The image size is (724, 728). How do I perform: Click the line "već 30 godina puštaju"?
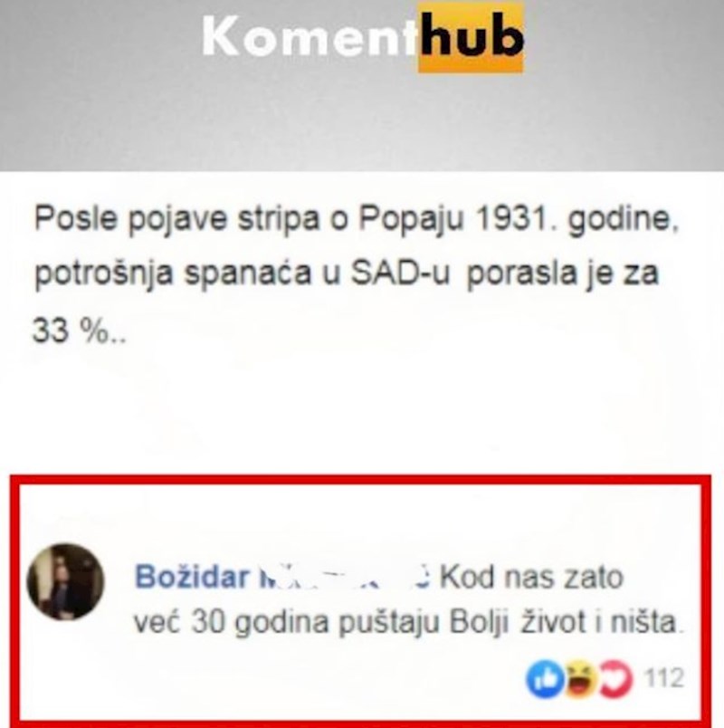(286, 624)
